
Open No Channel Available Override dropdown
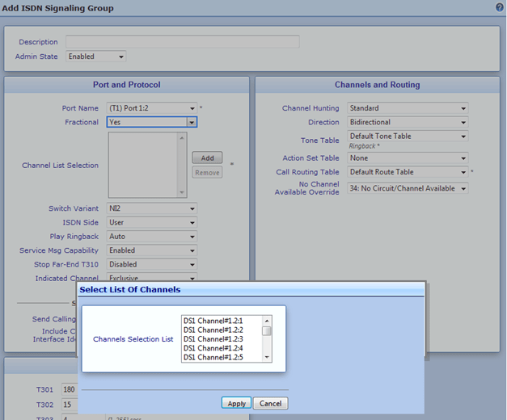[408, 189]
